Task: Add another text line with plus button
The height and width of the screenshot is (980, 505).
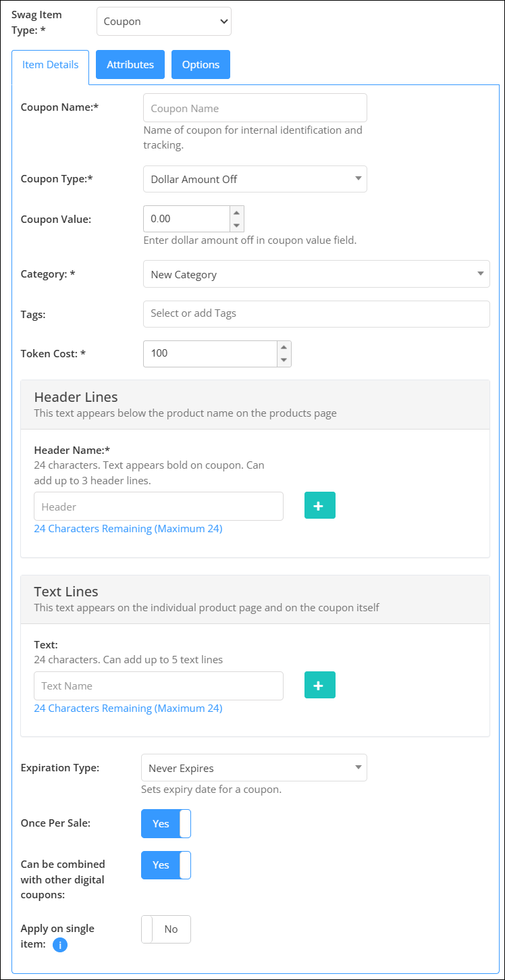Action: (x=320, y=685)
